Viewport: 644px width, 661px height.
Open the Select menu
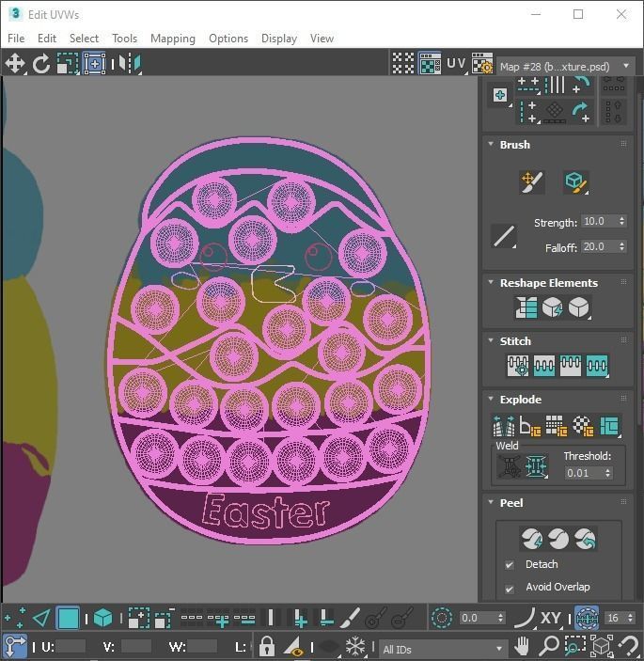point(84,39)
